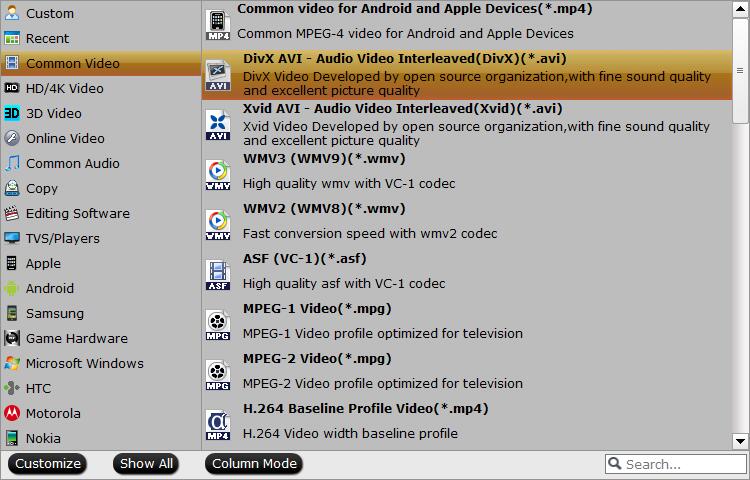Image resolution: width=750 pixels, height=480 pixels.
Task: Select the TVS/Players category
Action: click(100, 238)
